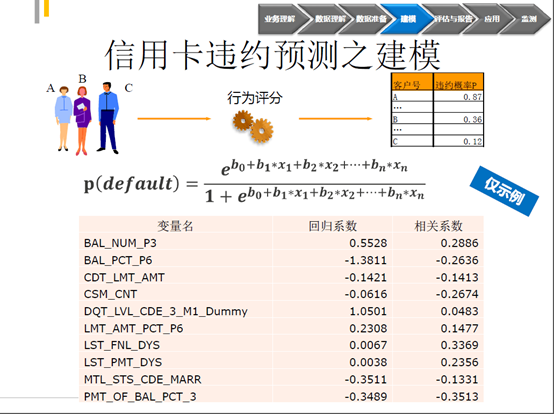Click person C in blue shirt
The height and width of the screenshot is (414, 554).
tap(107, 118)
